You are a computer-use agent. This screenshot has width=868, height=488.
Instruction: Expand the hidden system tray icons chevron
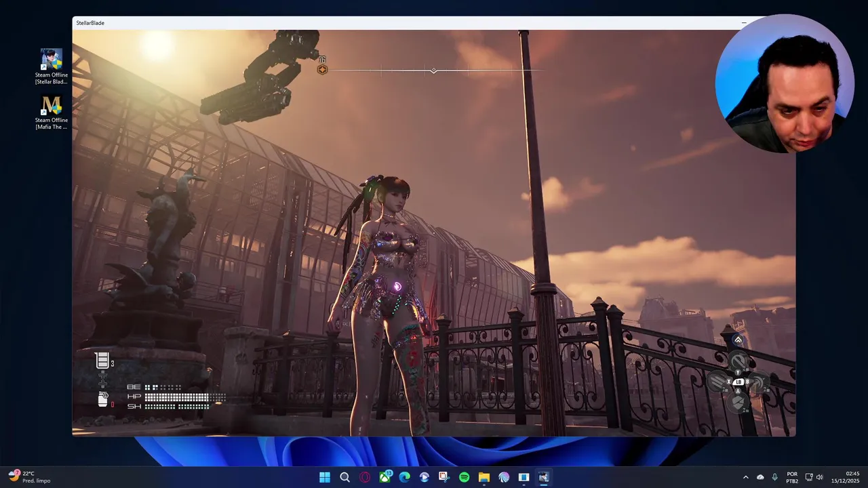(746, 477)
